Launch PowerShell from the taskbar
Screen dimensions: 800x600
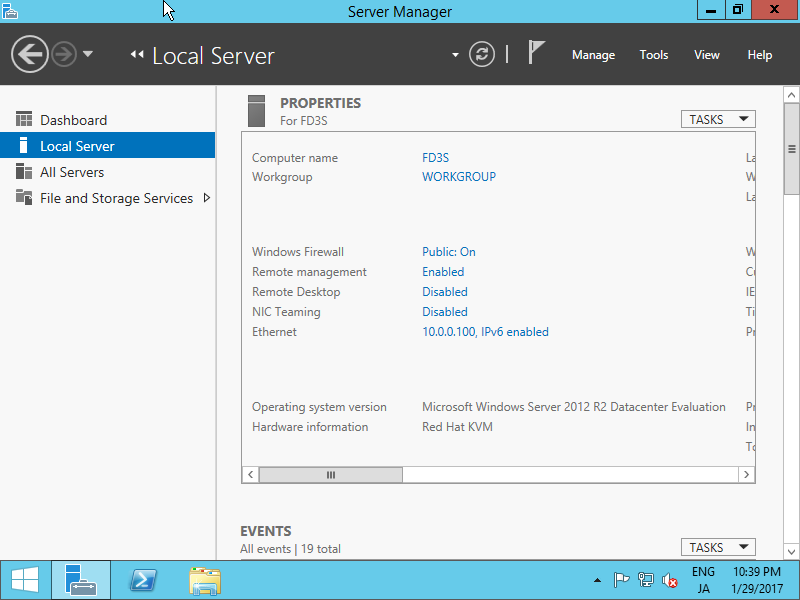(143, 580)
